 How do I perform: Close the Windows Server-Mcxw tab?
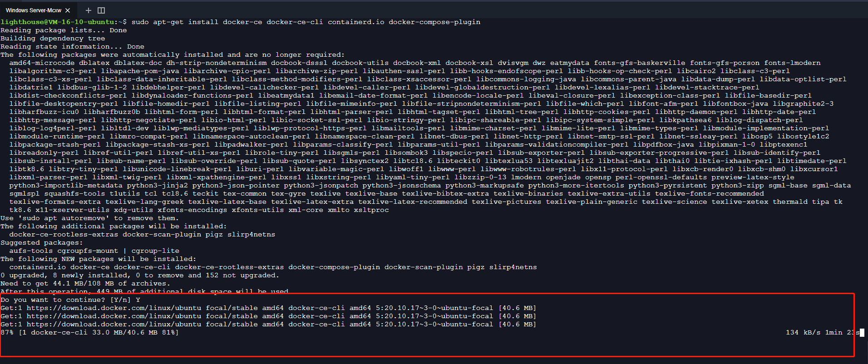[x=68, y=10]
